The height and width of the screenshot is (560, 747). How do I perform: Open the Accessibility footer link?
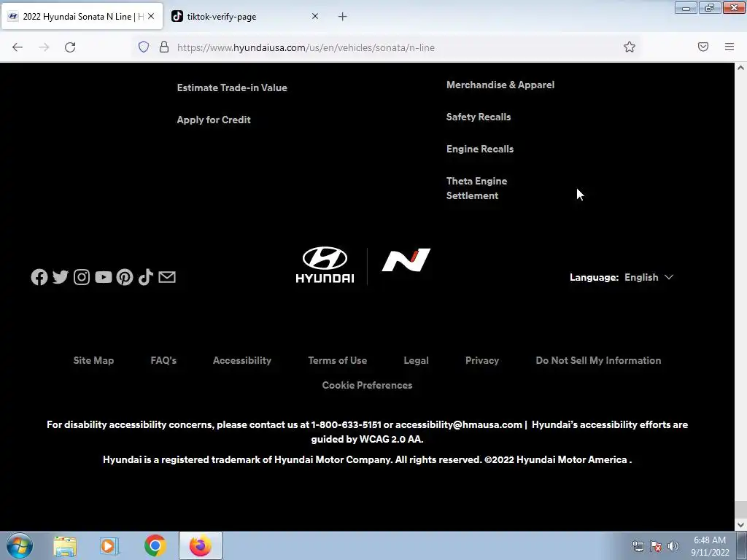click(x=242, y=360)
